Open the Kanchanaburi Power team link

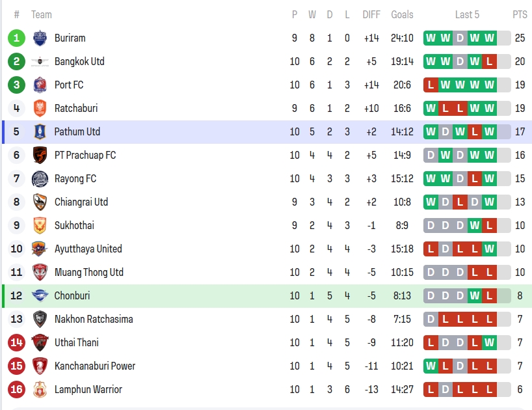click(95, 366)
